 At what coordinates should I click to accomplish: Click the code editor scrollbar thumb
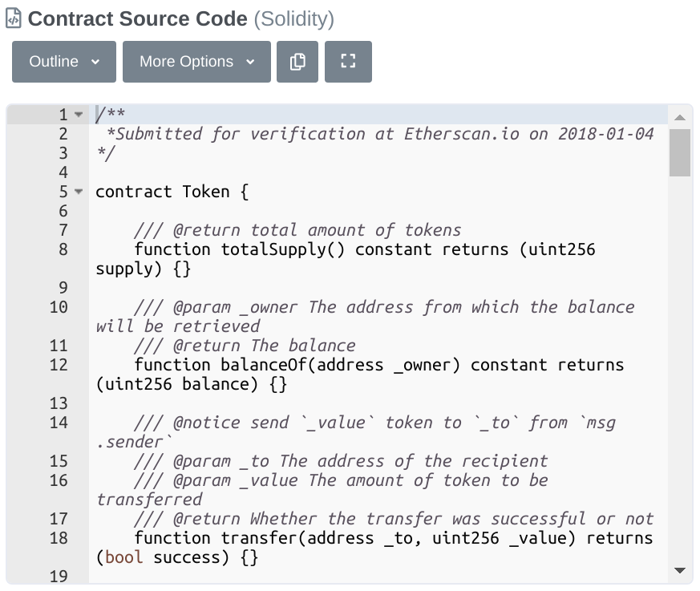pyautogui.click(x=680, y=152)
